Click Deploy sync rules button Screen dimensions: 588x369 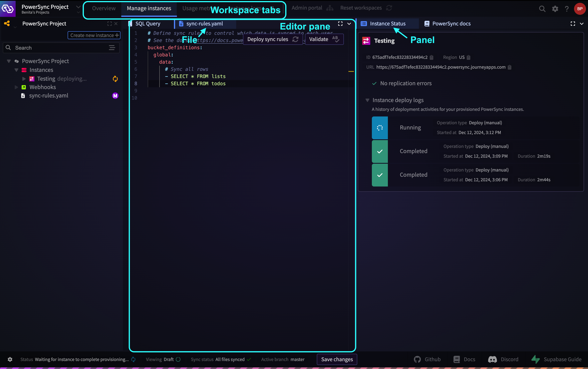273,39
